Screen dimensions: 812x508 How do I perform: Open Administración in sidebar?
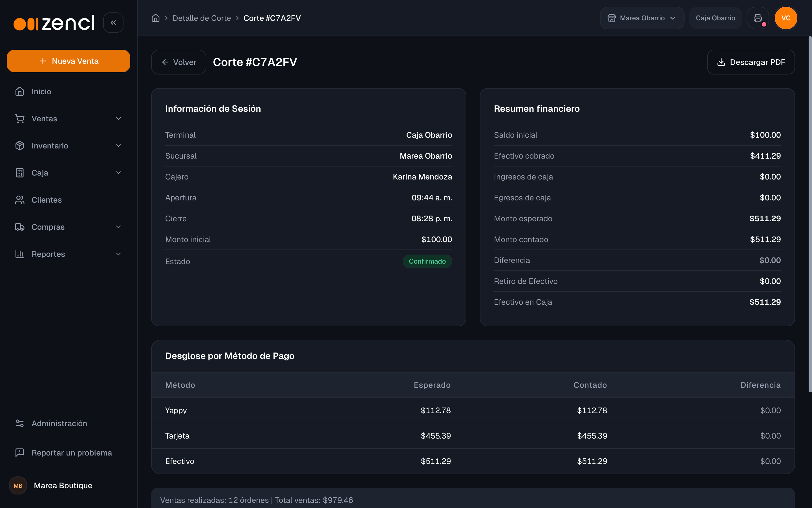pyautogui.click(x=69, y=423)
